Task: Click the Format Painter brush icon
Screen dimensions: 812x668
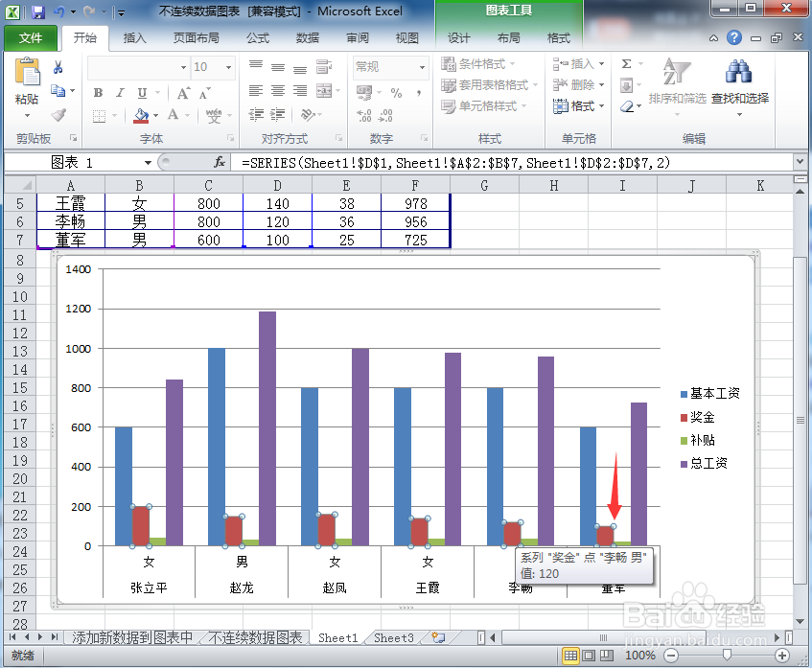Action: 58,114
